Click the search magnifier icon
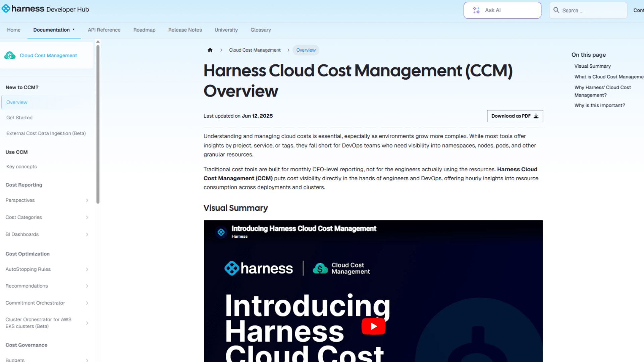The width and height of the screenshot is (644, 362). click(556, 10)
